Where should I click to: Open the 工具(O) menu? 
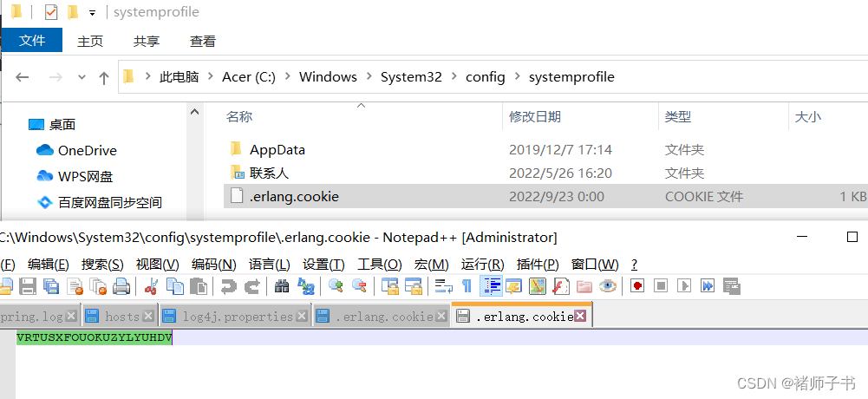tap(380, 264)
